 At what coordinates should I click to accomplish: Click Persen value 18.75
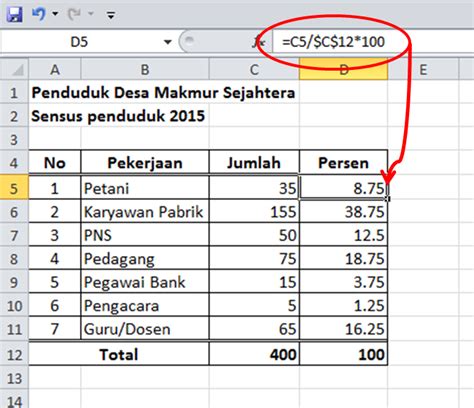(x=343, y=259)
